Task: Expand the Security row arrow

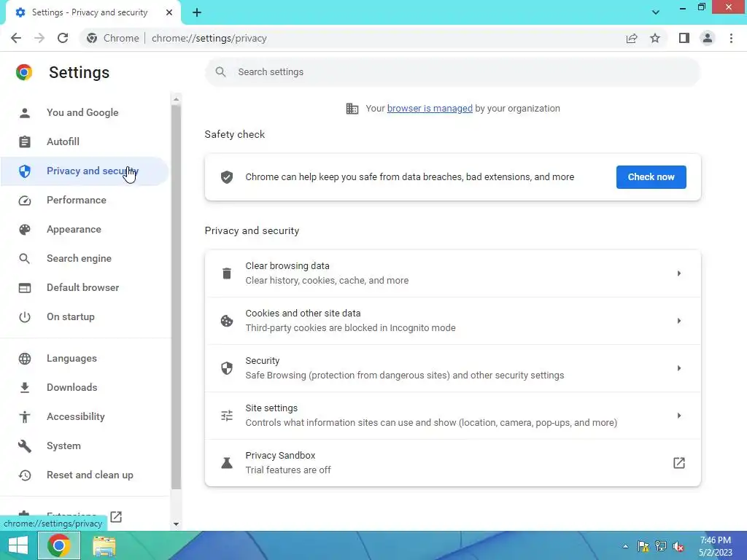Action: pyautogui.click(x=679, y=368)
